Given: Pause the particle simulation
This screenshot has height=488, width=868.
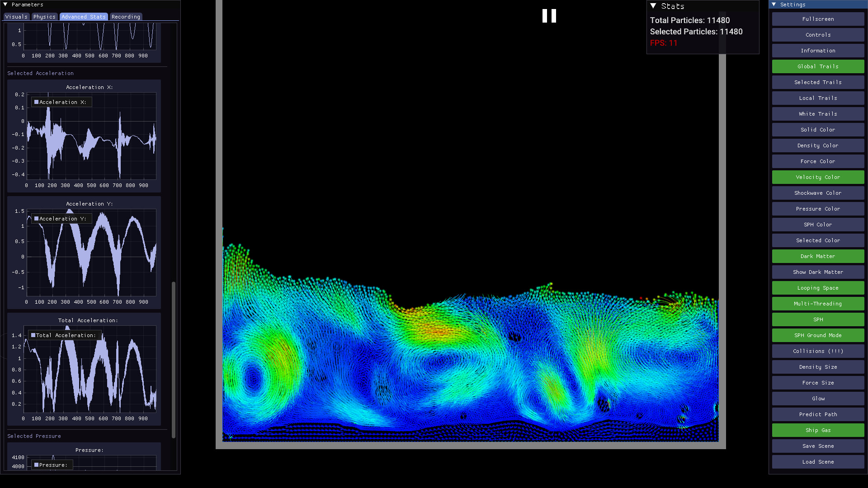Looking at the screenshot, I should point(549,16).
